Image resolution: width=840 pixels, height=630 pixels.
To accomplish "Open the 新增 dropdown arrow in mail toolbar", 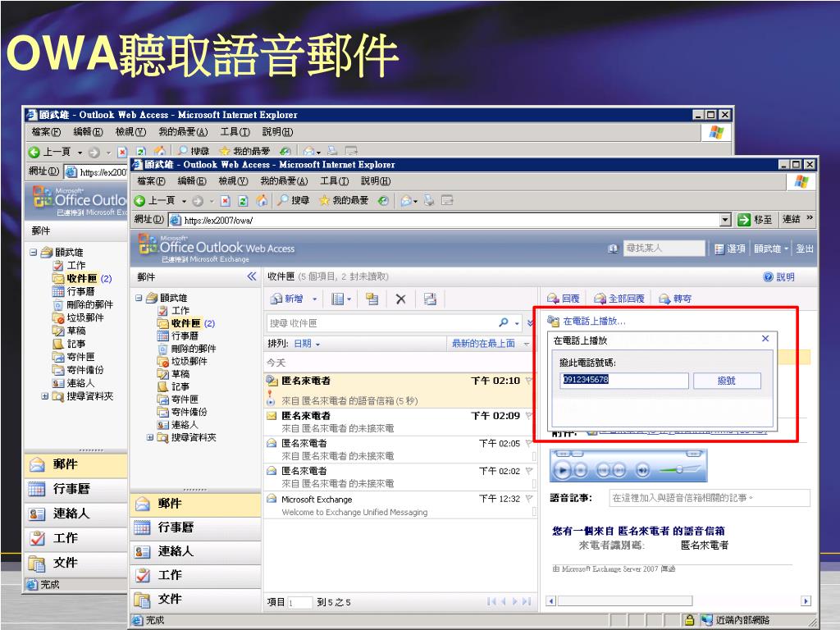I will click(314, 299).
